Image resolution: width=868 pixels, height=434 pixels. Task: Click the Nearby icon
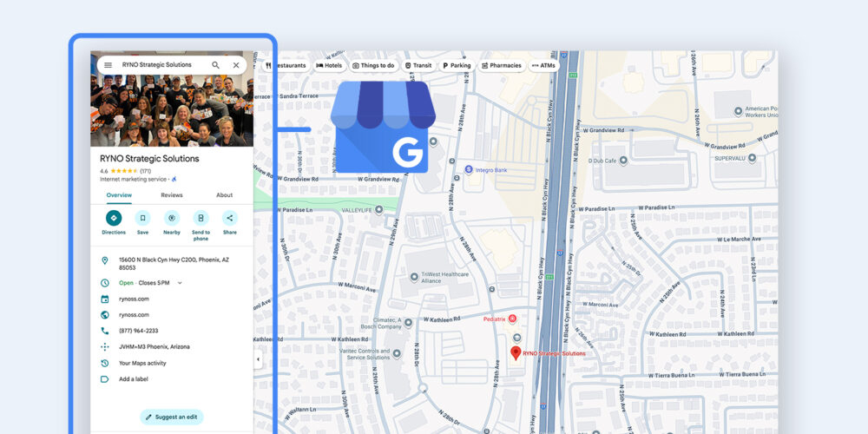[x=172, y=218]
